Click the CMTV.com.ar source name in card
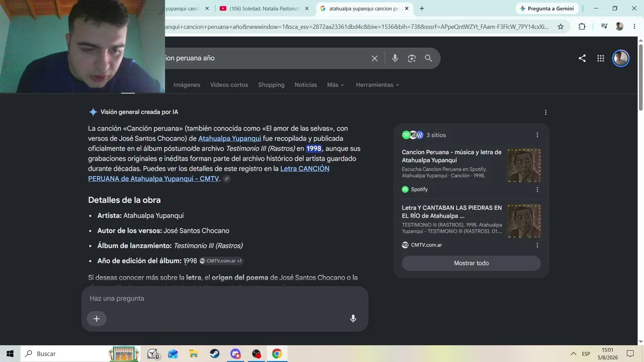 coord(427,245)
